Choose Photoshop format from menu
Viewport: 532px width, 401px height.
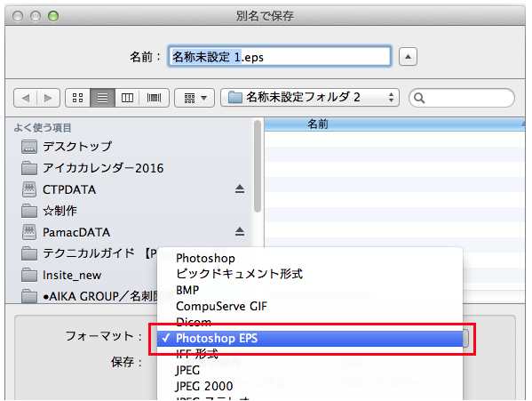point(310,258)
